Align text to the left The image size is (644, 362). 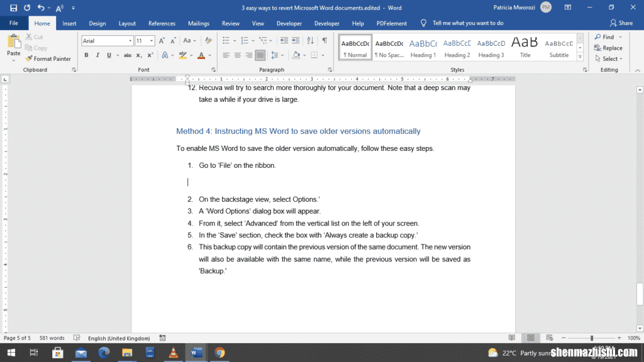(x=226, y=55)
